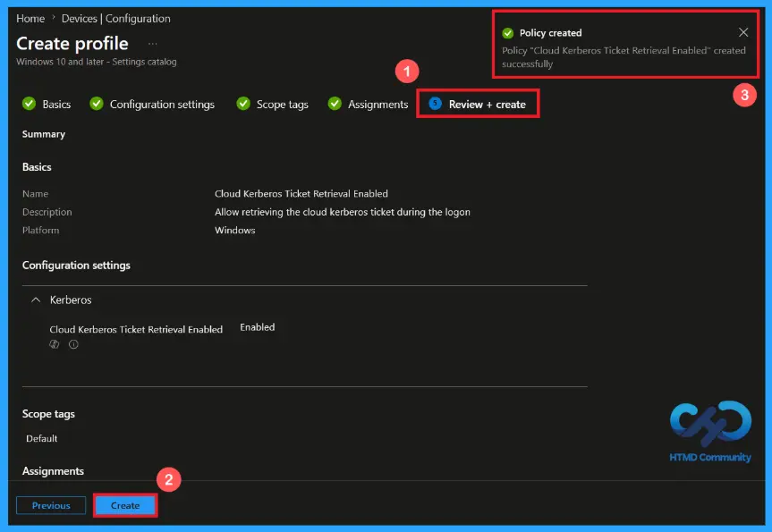Click the success check icon in notification
772x532 pixels.
[507, 33]
